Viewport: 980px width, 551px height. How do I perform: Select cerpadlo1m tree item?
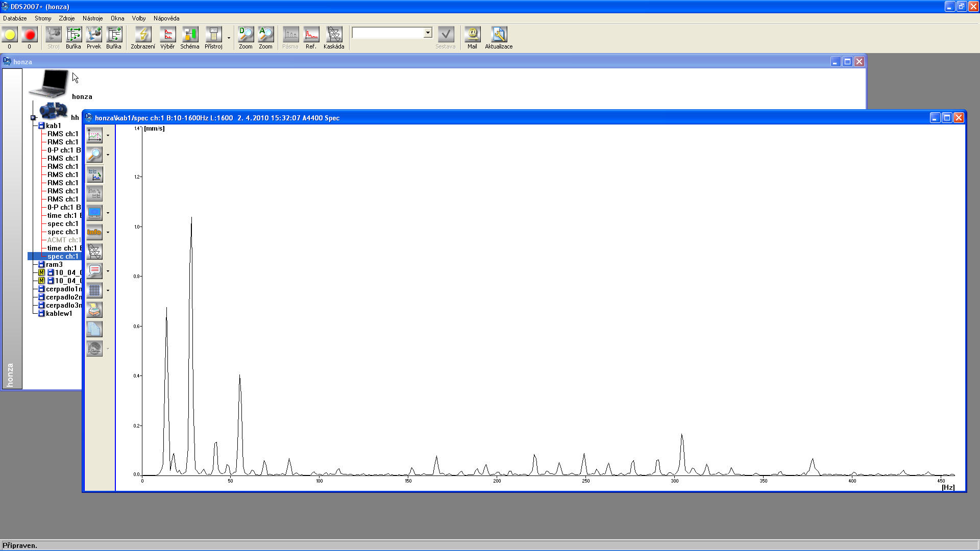62,289
